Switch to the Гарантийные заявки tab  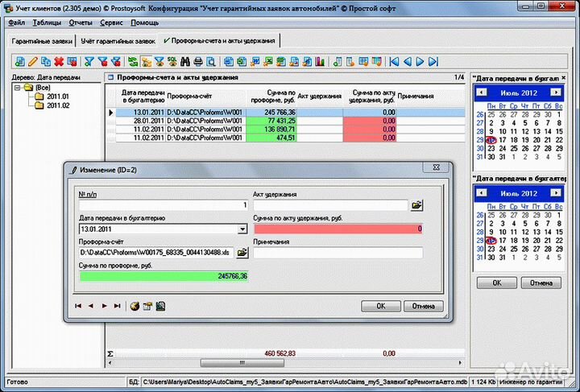(x=42, y=40)
